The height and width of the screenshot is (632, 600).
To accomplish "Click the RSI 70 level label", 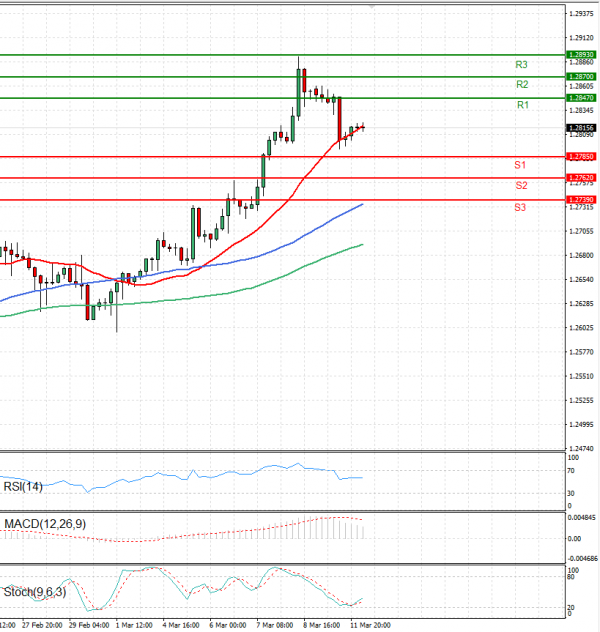I will [571, 471].
